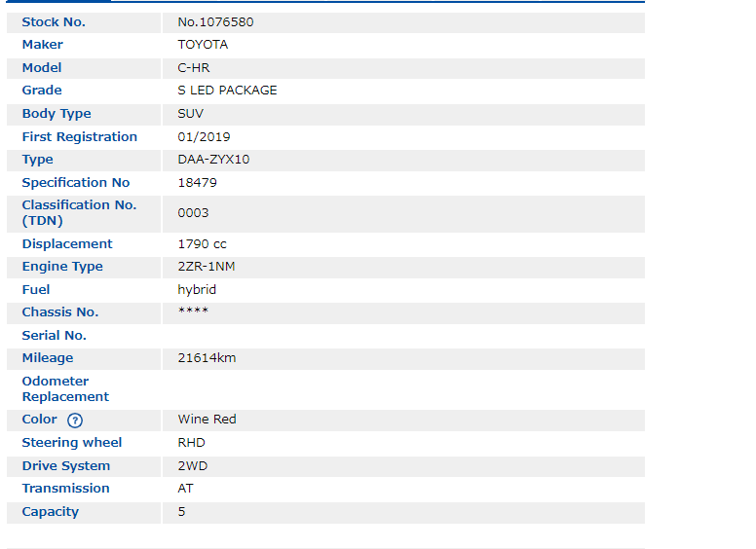Click the DAA-ZYX10 type code
The image size is (756, 549).
(213, 160)
